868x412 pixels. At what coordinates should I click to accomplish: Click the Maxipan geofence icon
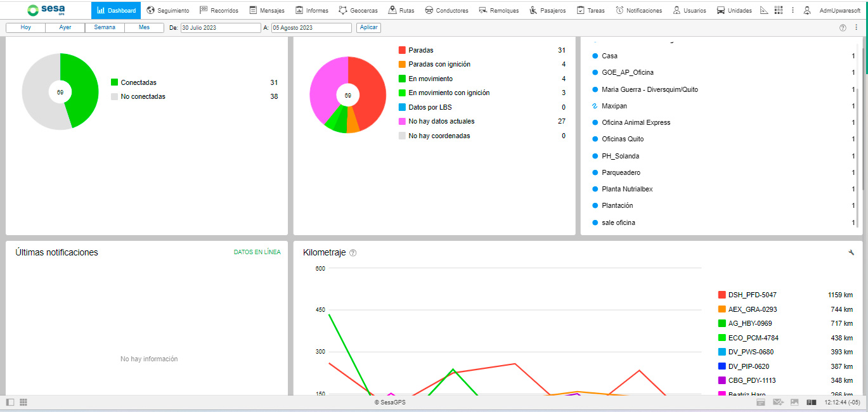(595, 106)
